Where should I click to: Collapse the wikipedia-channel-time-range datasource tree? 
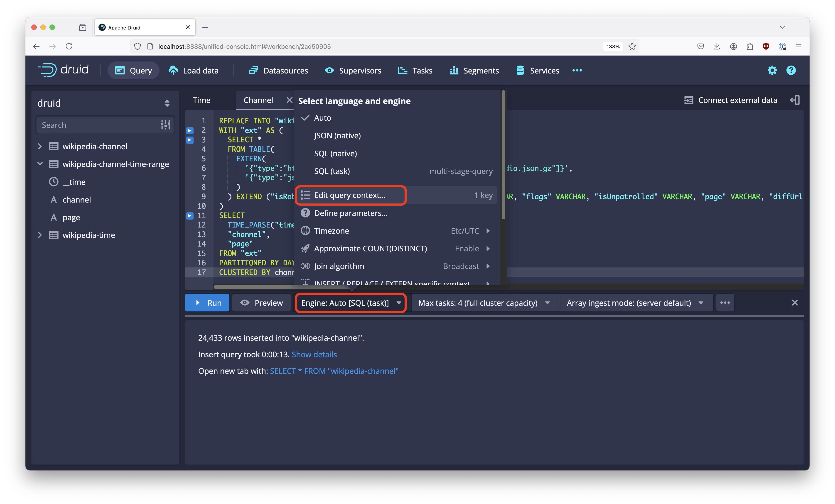(x=40, y=164)
